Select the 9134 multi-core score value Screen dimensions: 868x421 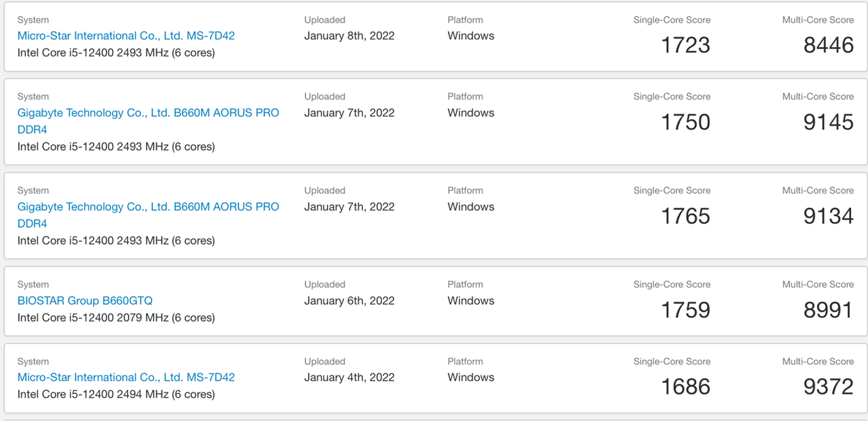[x=828, y=217]
